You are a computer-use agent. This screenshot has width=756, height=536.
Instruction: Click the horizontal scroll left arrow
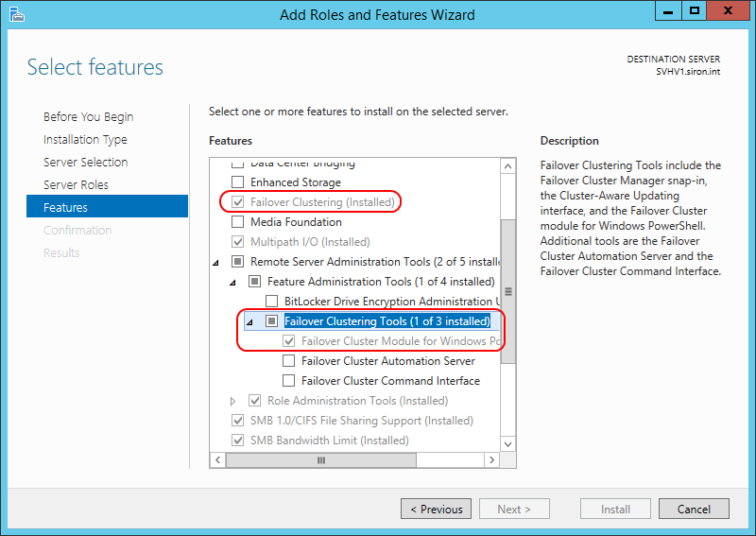[x=218, y=459]
